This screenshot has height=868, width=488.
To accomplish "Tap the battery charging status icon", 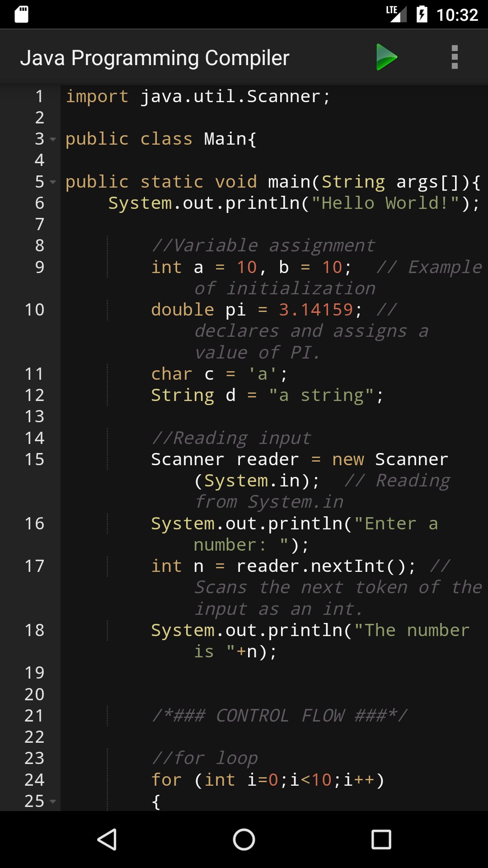I will point(422,14).
